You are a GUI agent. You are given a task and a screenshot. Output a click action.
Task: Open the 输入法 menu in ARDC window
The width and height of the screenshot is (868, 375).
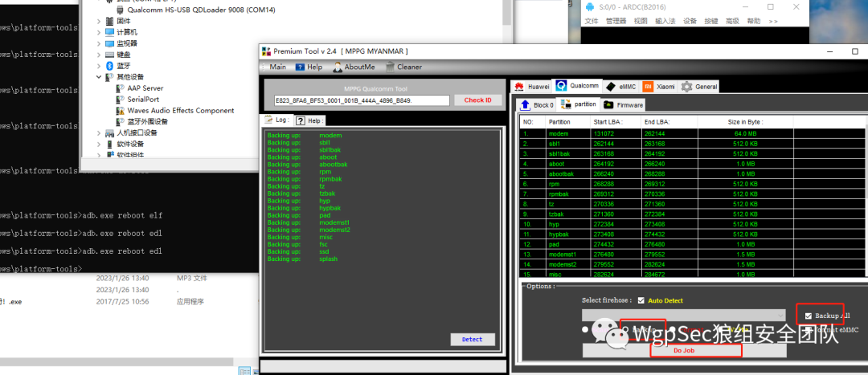pos(665,21)
